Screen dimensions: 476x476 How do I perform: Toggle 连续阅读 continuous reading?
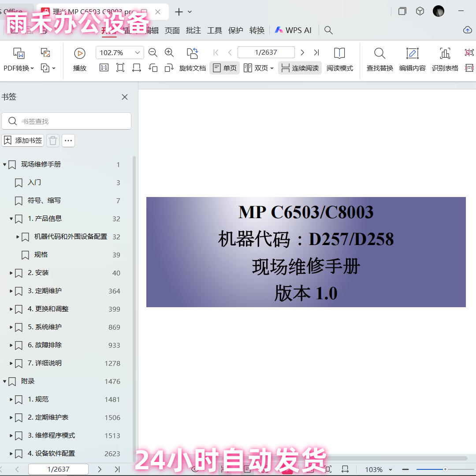point(300,68)
